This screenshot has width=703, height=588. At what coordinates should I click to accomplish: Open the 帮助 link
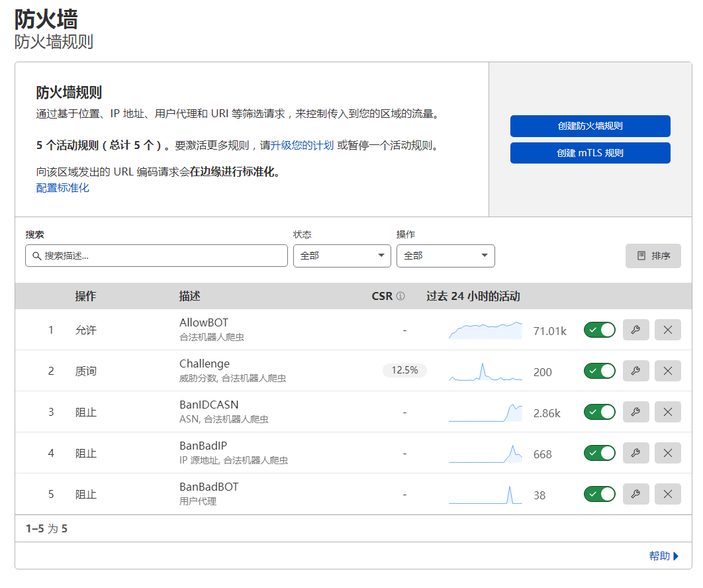(664, 556)
